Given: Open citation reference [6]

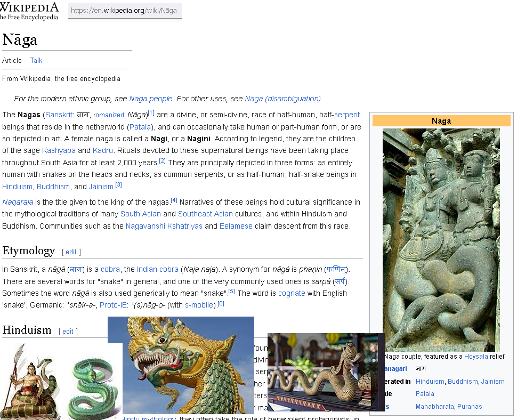Looking at the screenshot, I should point(221,303).
